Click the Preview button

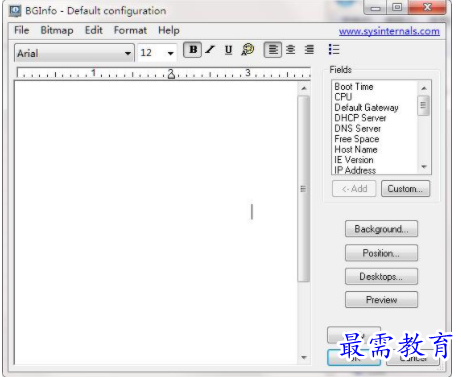tap(381, 300)
